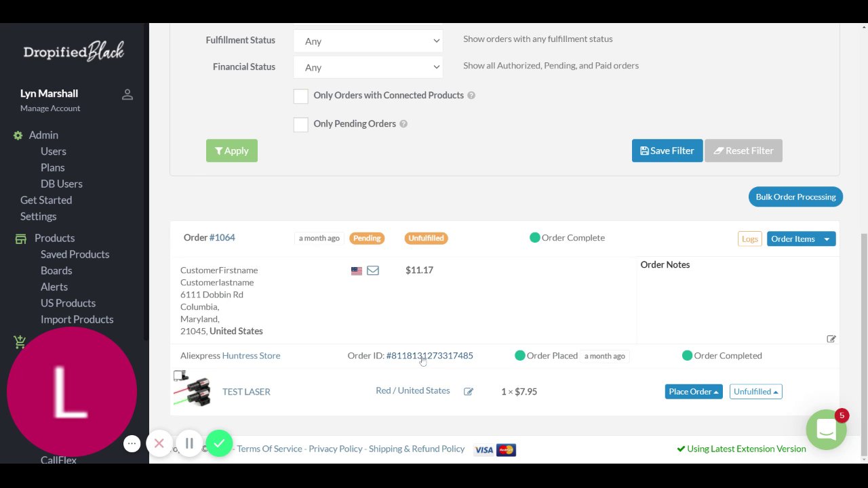Image resolution: width=868 pixels, height=488 pixels.
Task: Open Alerts in the sidebar
Action: (54, 287)
